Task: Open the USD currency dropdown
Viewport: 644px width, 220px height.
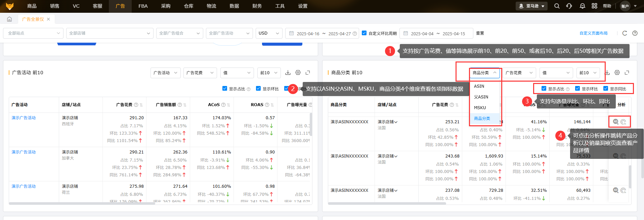Action: [269, 33]
